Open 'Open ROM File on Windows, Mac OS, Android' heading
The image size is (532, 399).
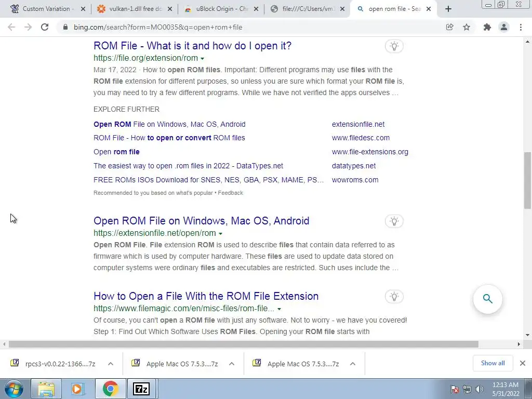tap(201, 221)
